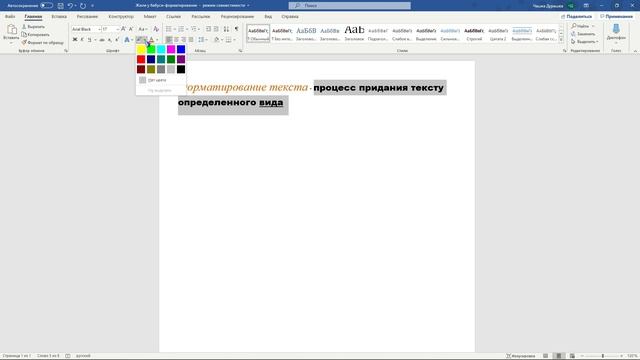Open the Примечания comments button
Screen dimensions: 640x360
(616, 16)
